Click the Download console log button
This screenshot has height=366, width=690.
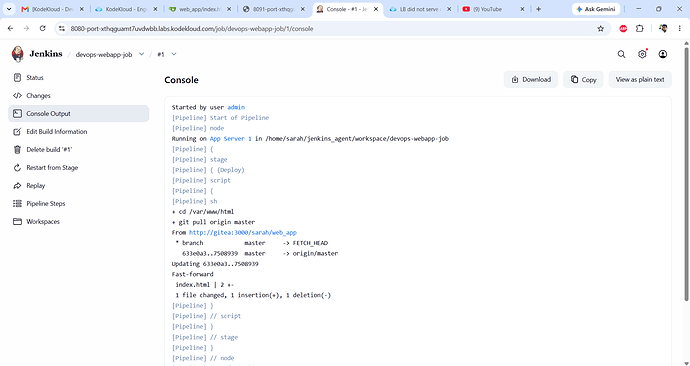(531, 80)
